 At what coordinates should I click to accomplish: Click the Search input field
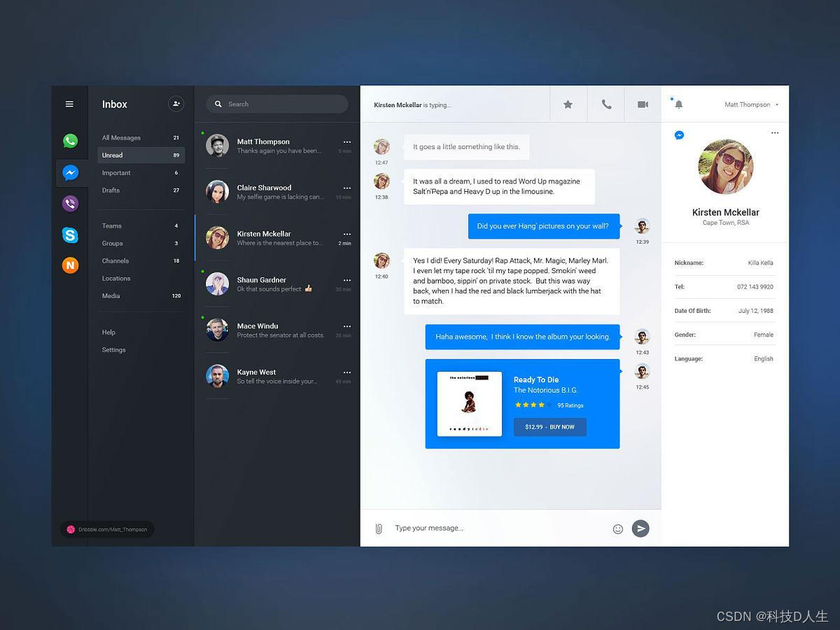click(277, 104)
